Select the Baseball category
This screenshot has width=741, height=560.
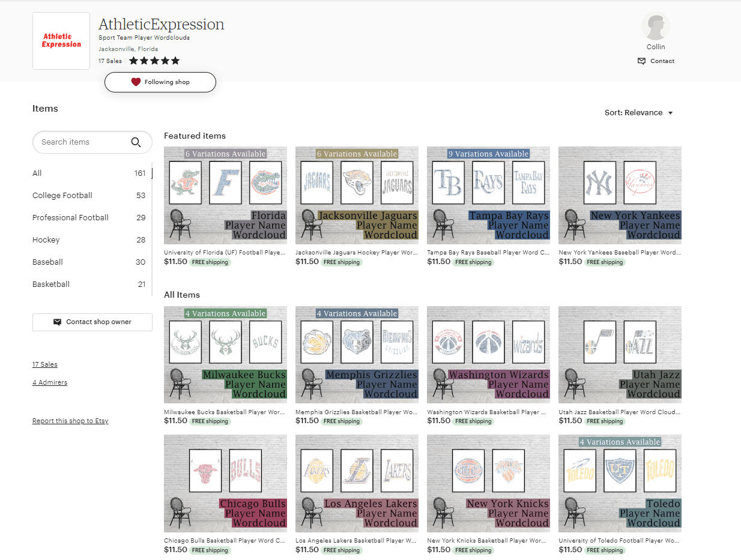89,262
